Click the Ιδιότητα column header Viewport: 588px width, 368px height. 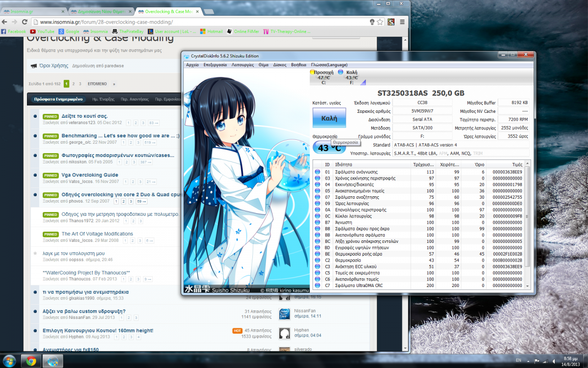371,164
